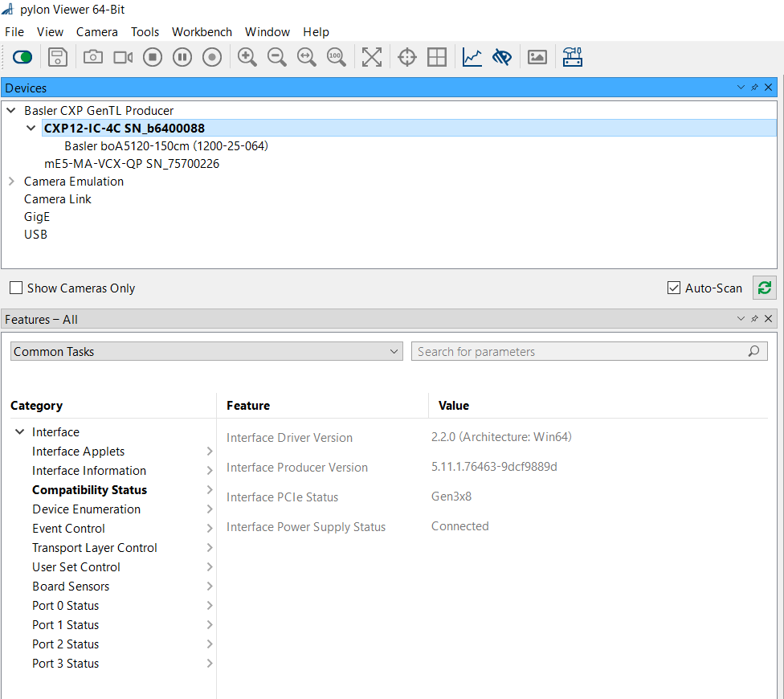Select the Camera Link entry
The width and height of the screenshot is (784, 699).
[x=58, y=199]
